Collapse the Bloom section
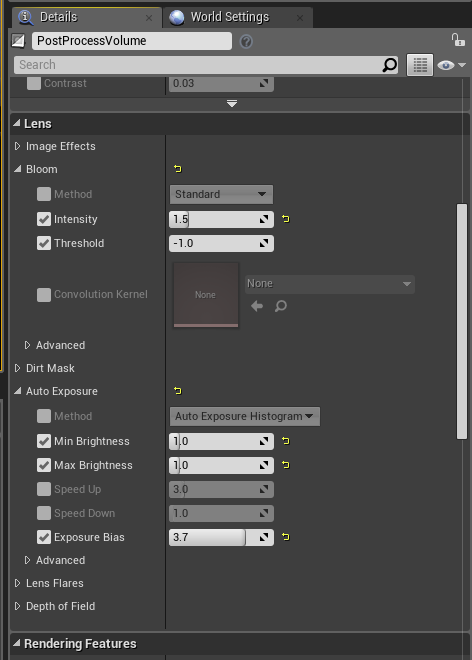 coord(17,169)
